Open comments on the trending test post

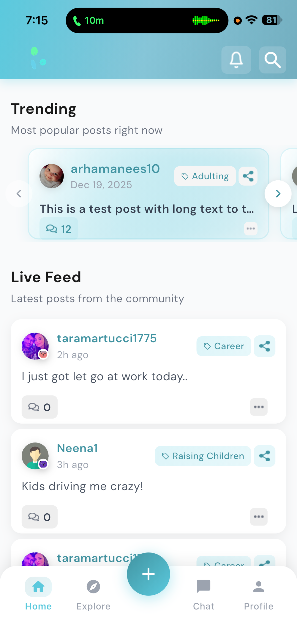pos(59,229)
